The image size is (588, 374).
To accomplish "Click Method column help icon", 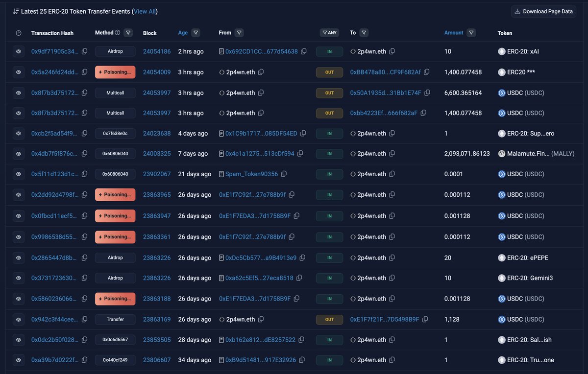I will pyautogui.click(x=117, y=33).
